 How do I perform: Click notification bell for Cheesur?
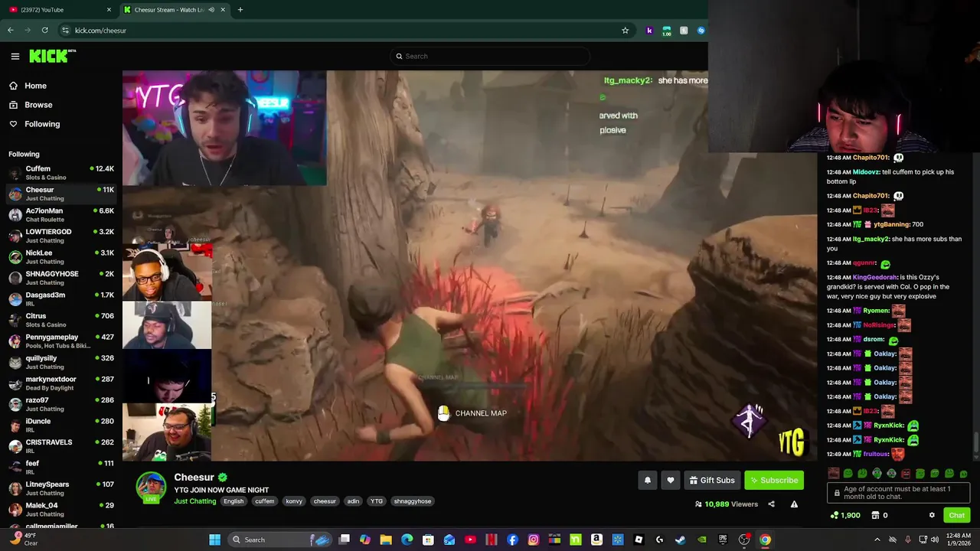coord(648,480)
